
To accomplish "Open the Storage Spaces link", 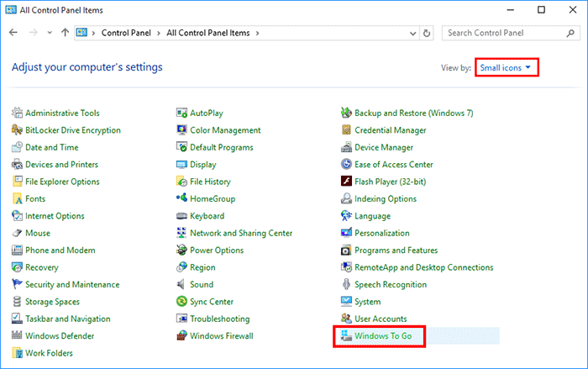I will [x=52, y=302].
